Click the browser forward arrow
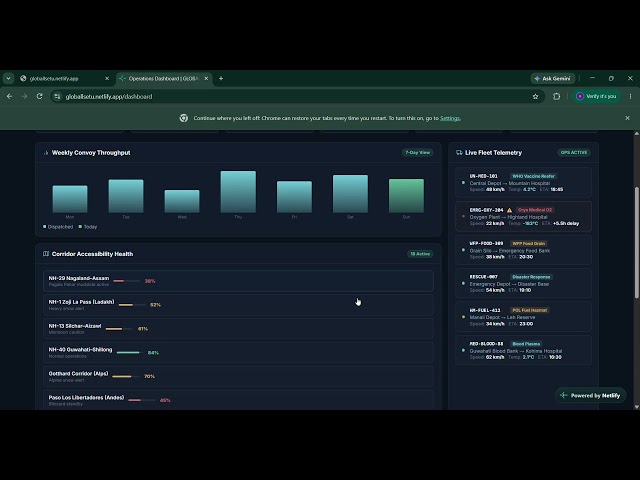Screen dimensions: 640x480 coord(24,96)
